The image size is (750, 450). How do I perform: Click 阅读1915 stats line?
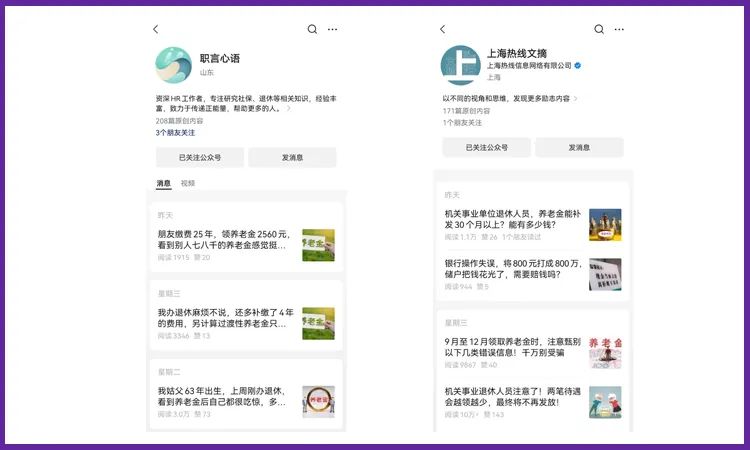click(x=184, y=257)
